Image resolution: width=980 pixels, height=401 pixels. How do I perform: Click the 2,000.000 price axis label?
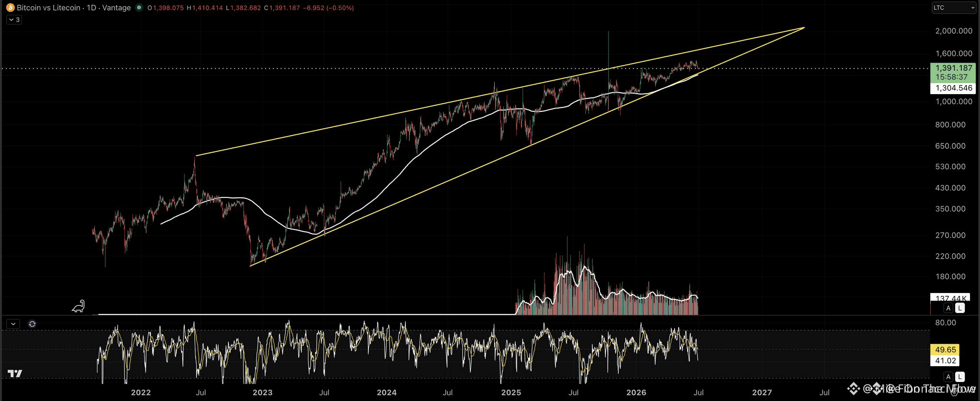click(x=954, y=31)
